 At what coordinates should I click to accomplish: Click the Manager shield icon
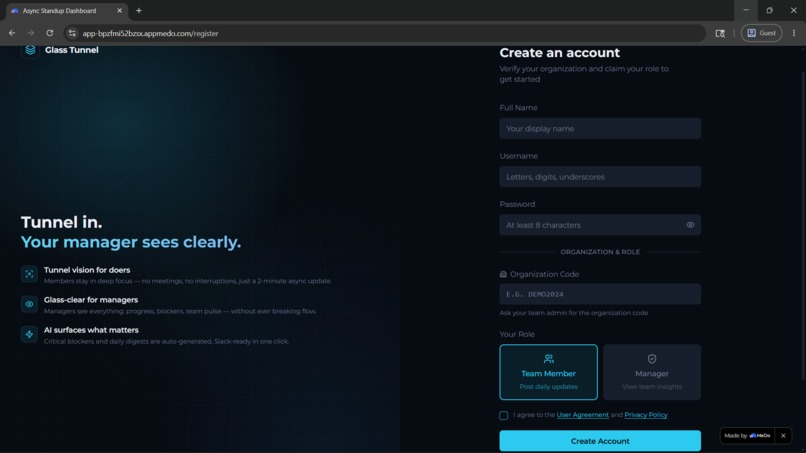652,358
